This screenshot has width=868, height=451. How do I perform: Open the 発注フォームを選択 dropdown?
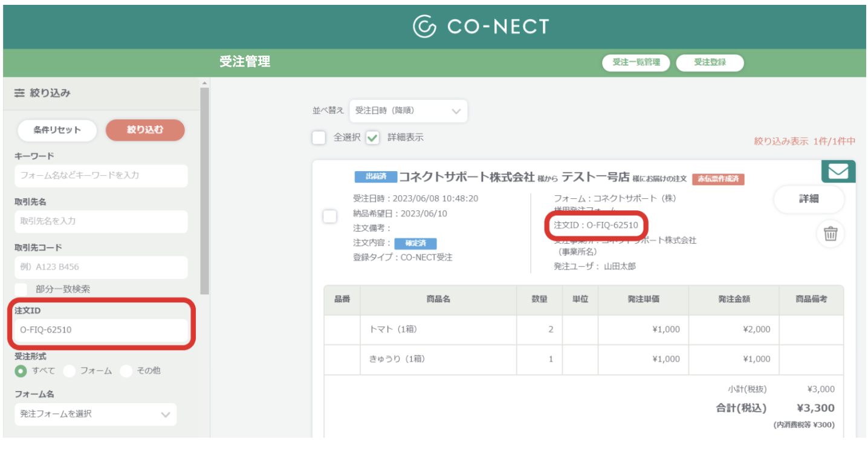click(x=96, y=414)
